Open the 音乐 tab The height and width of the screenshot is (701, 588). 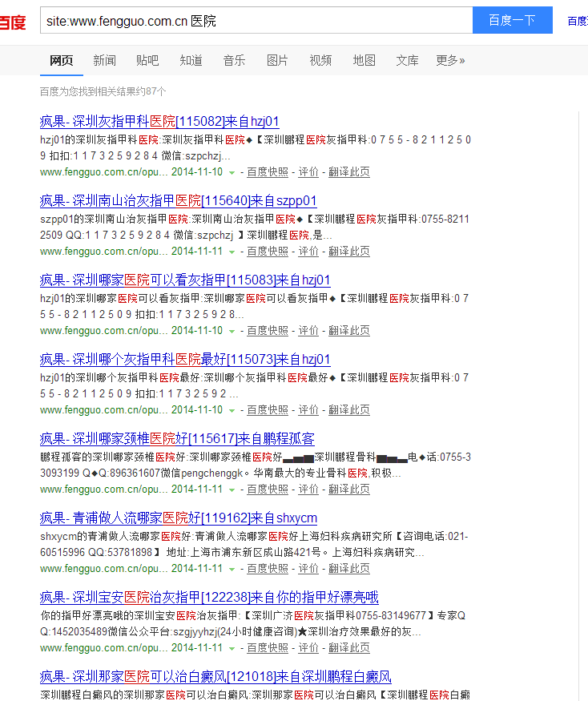pyautogui.click(x=234, y=60)
